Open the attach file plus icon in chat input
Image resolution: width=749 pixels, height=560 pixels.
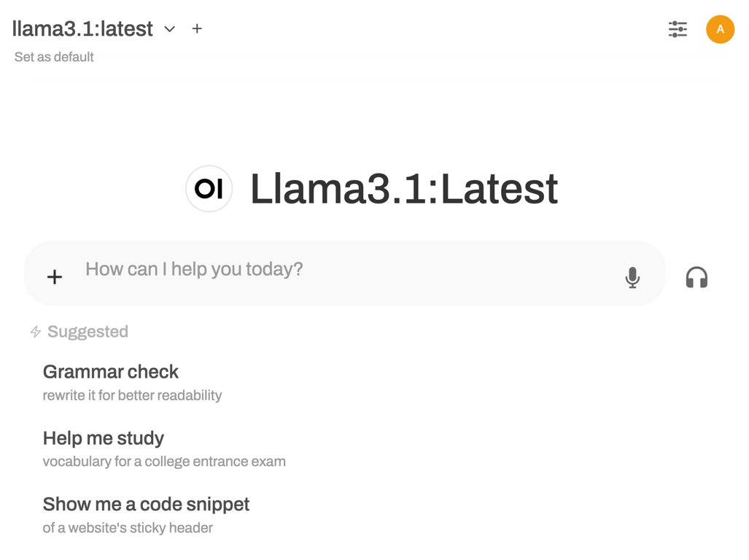tap(54, 277)
